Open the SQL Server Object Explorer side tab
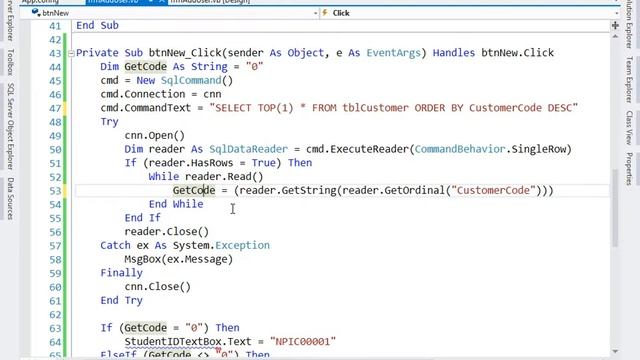The height and width of the screenshot is (360, 640). tap(11, 126)
